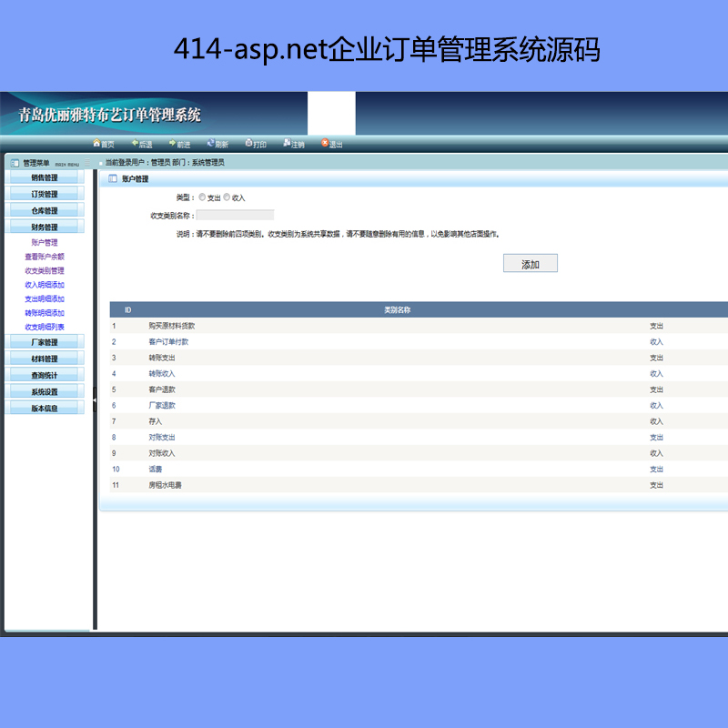Click the 收支类别名称 text field
728x728 pixels.
click(x=236, y=216)
